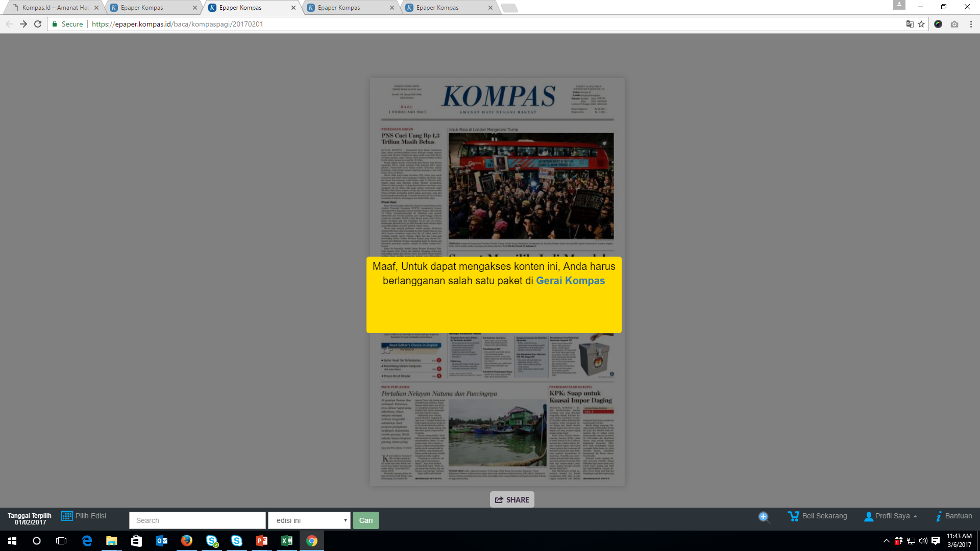Close the active Epaper Kompas tab

point(293,8)
